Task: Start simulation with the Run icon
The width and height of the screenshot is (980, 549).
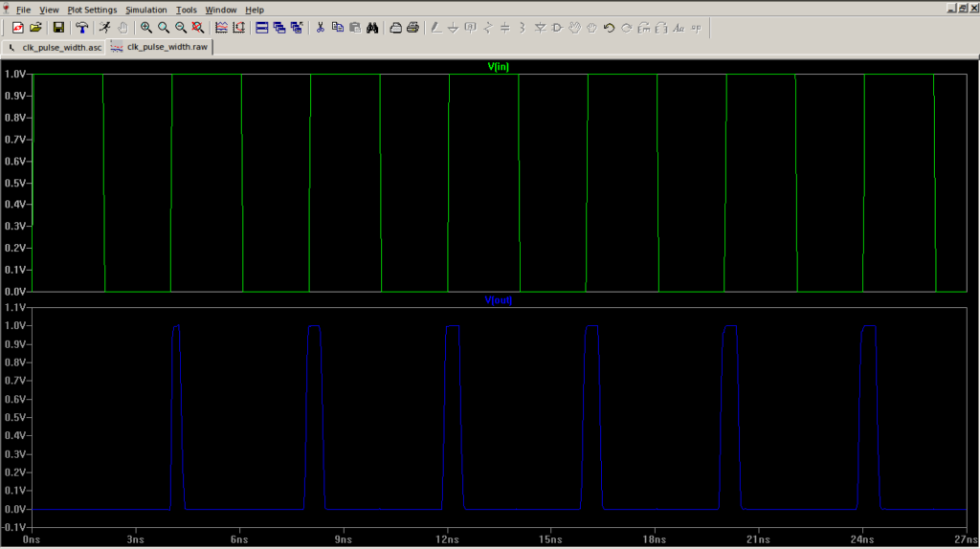Action: coord(105,28)
